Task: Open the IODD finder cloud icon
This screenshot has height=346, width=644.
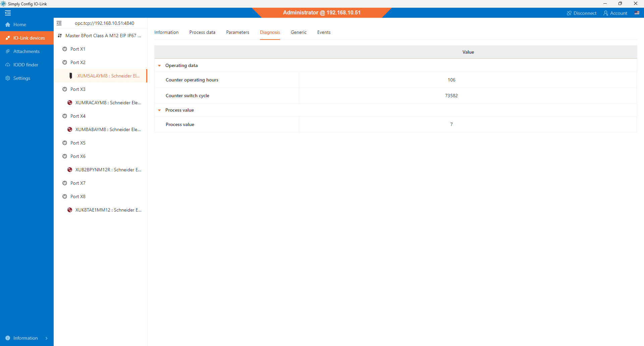Action: pyautogui.click(x=8, y=65)
